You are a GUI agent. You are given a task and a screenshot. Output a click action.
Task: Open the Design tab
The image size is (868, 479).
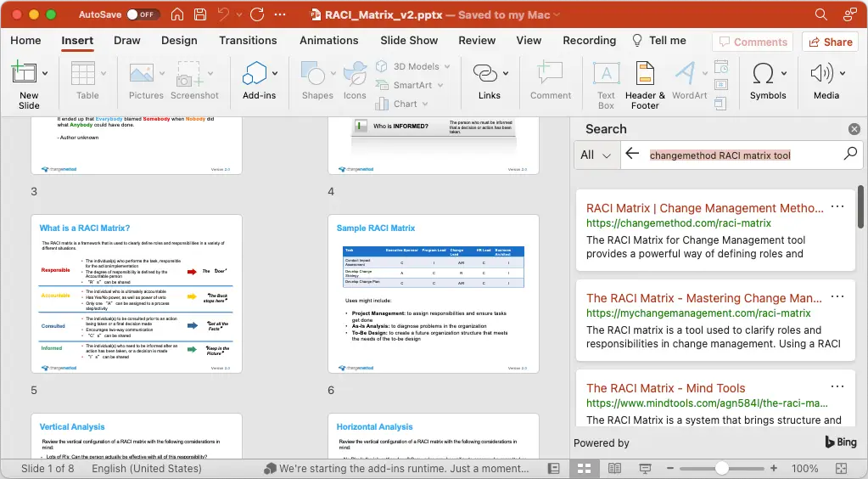[x=179, y=41]
